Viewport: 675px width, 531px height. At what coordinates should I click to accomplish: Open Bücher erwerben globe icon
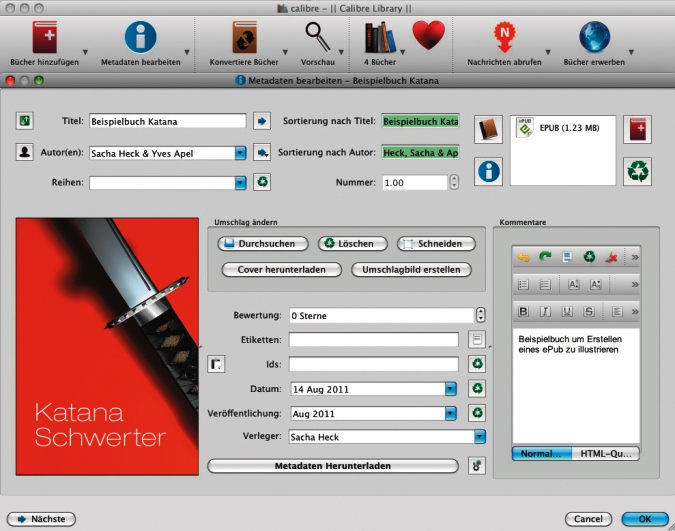(594, 37)
